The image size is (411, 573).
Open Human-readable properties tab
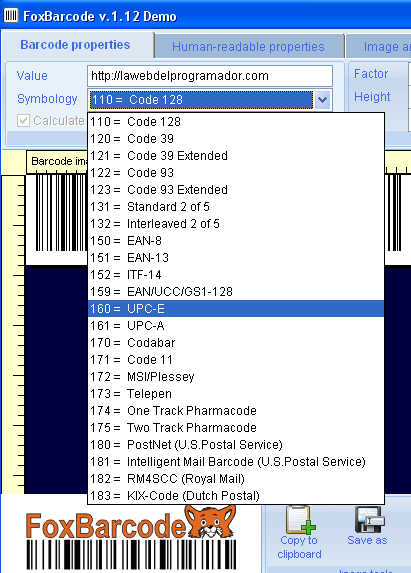[248, 47]
